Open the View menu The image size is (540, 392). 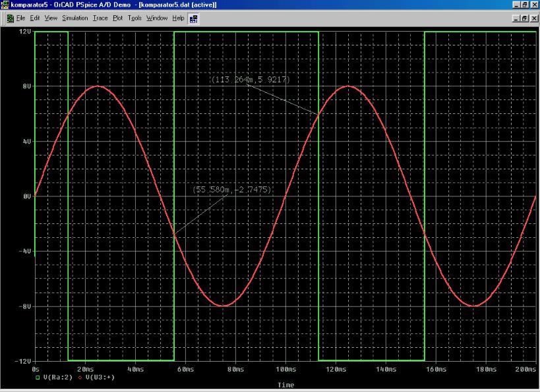pyautogui.click(x=50, y=18)
